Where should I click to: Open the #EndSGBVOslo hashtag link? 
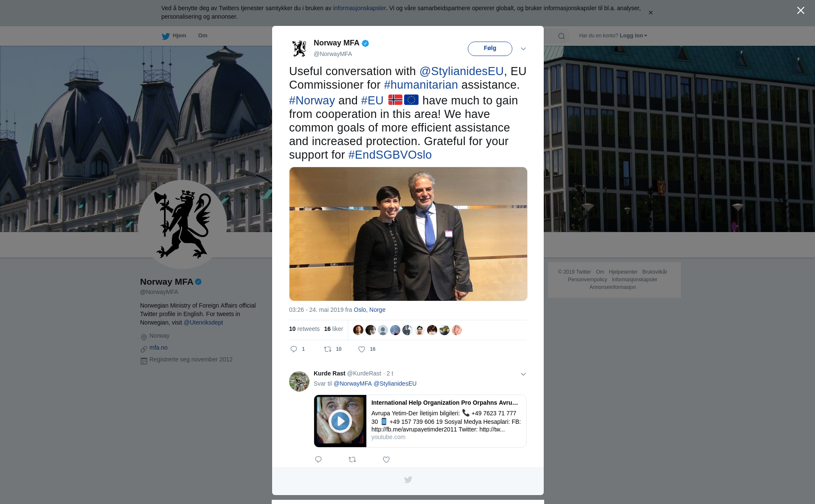pos(390,155)
